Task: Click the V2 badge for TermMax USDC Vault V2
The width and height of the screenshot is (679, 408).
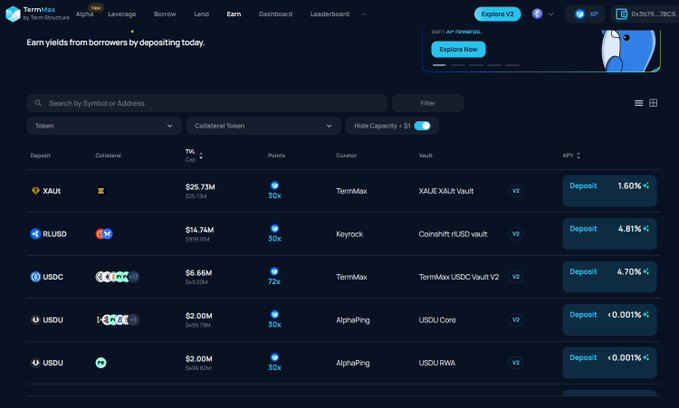Action: (x=515, y=277)
